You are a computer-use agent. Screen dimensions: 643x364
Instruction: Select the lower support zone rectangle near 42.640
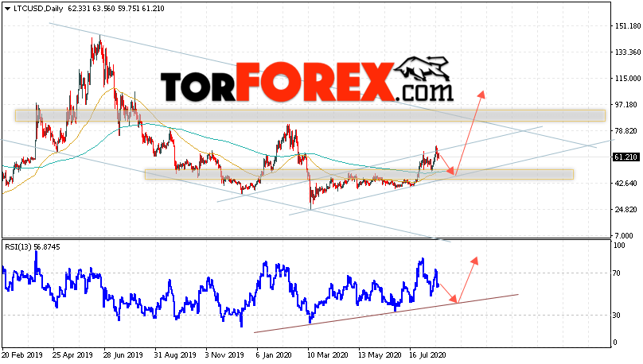pyautogui.click(x=359, y=174)
